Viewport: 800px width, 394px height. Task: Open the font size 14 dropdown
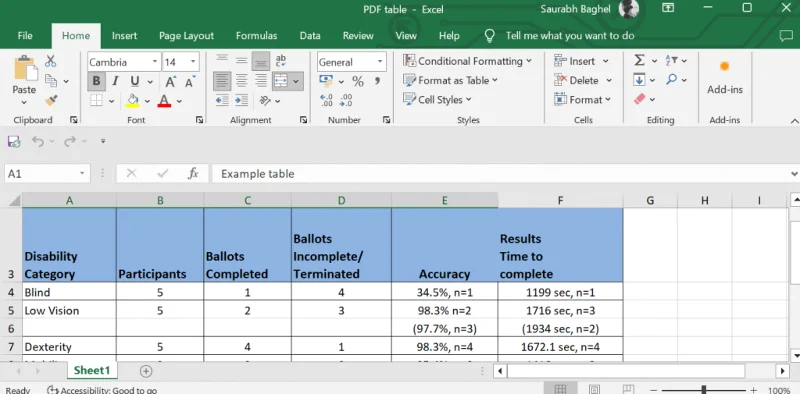click(193, 62)
